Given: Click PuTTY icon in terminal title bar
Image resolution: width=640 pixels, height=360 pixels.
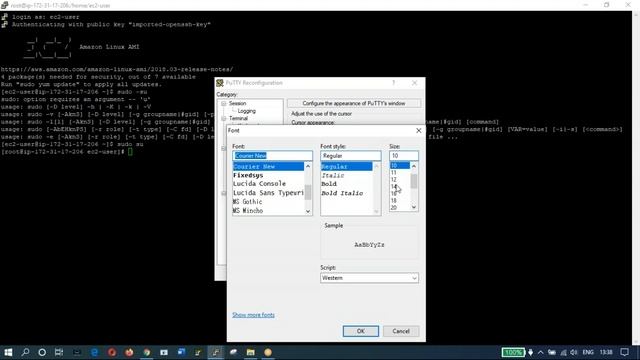Looking at the screenshot, I should 4,5.
